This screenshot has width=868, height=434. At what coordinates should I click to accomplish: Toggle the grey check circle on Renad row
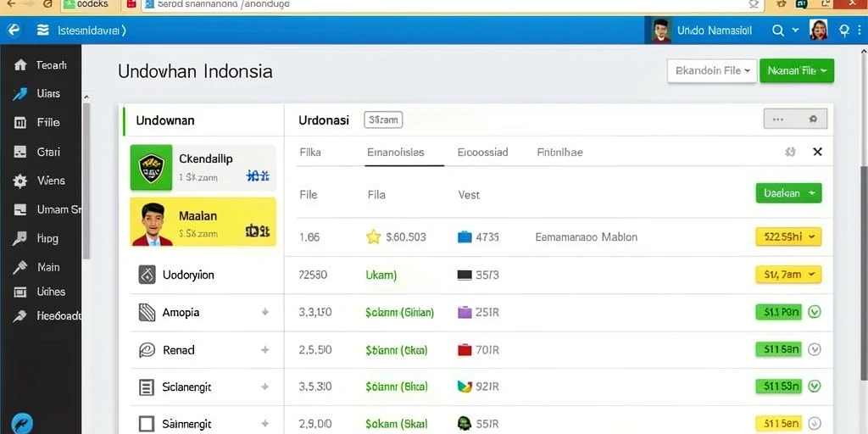[814, 349]
